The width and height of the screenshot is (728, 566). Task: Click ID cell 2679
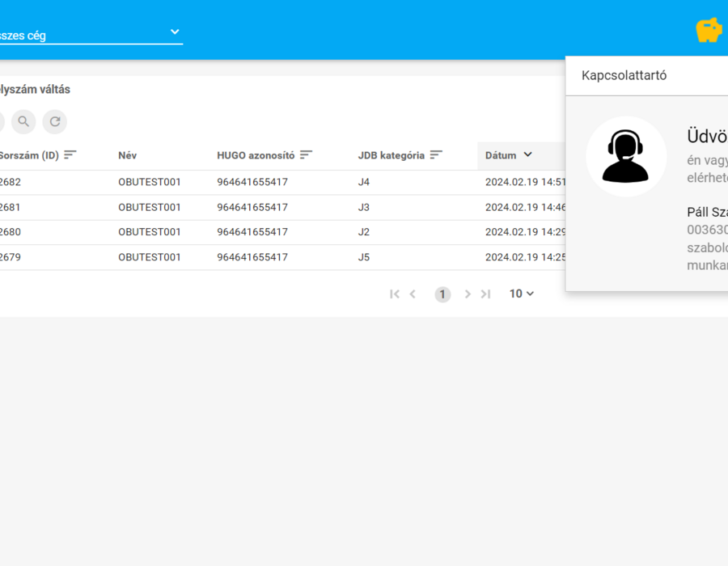[11, 257]
